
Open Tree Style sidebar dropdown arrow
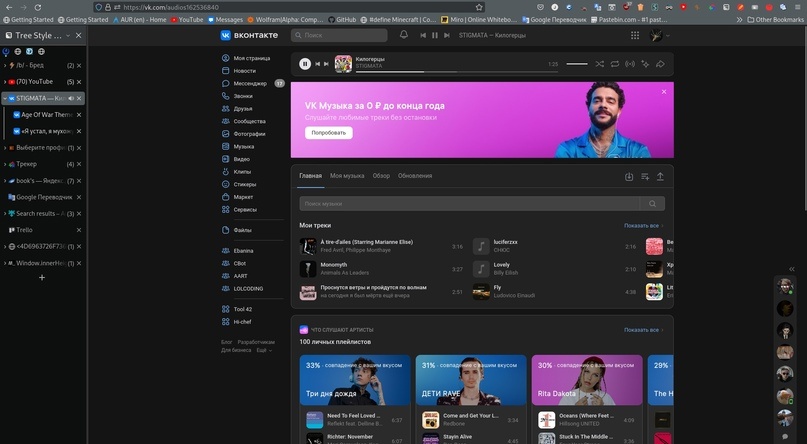coord(67,35)
